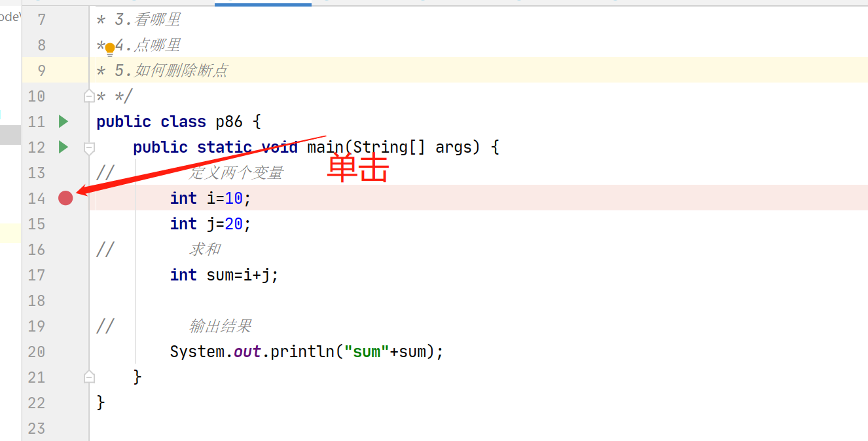Screen dimensions: 868x441
Task: Click the run icon beside main method
Action: (x=63, y=147)
